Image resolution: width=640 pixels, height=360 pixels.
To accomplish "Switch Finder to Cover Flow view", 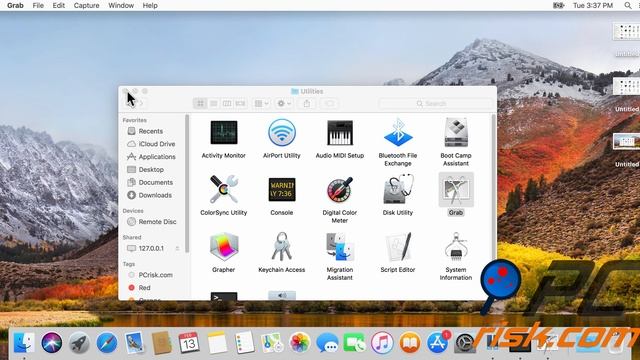I will tap(240, 104).
